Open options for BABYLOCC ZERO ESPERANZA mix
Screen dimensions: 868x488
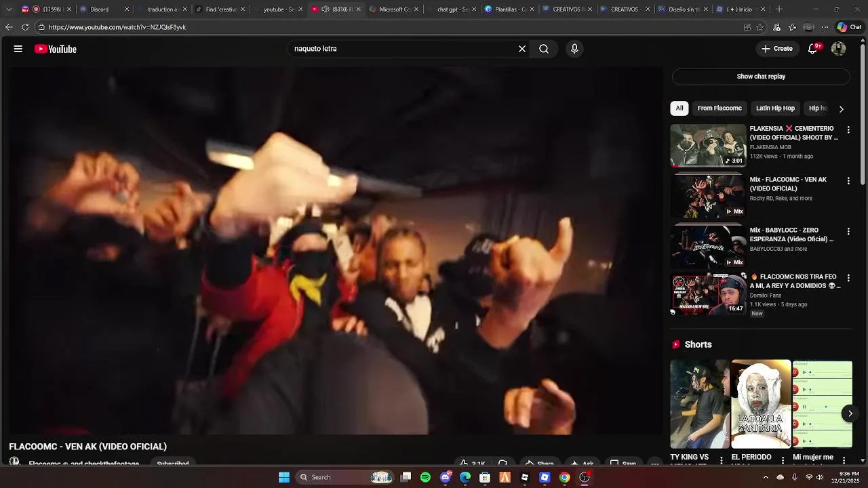pos(848,231)
